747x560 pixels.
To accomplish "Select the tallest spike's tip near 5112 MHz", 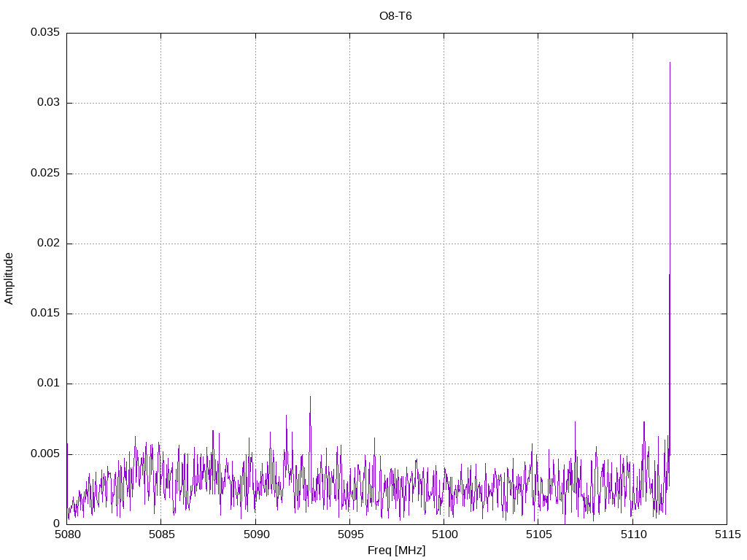I will click(x=670, y=63).
